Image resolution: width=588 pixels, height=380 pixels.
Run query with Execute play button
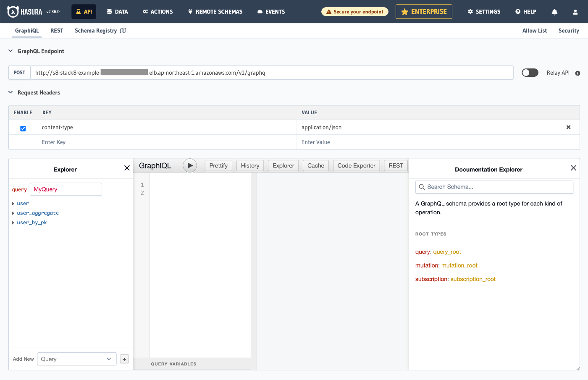tap(190, 165)
